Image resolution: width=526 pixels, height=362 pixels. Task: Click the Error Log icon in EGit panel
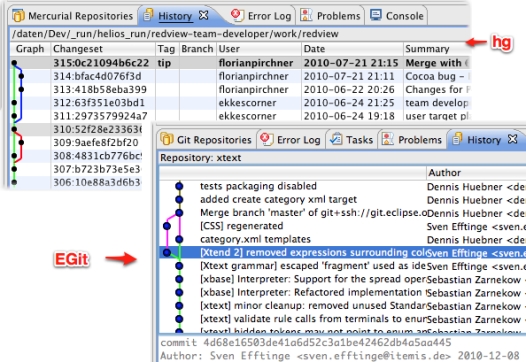click(x=267, y=139)
